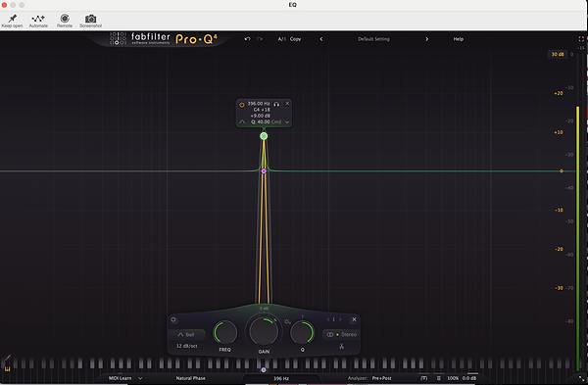Click the Keep open pin icon

click(13, 18)
